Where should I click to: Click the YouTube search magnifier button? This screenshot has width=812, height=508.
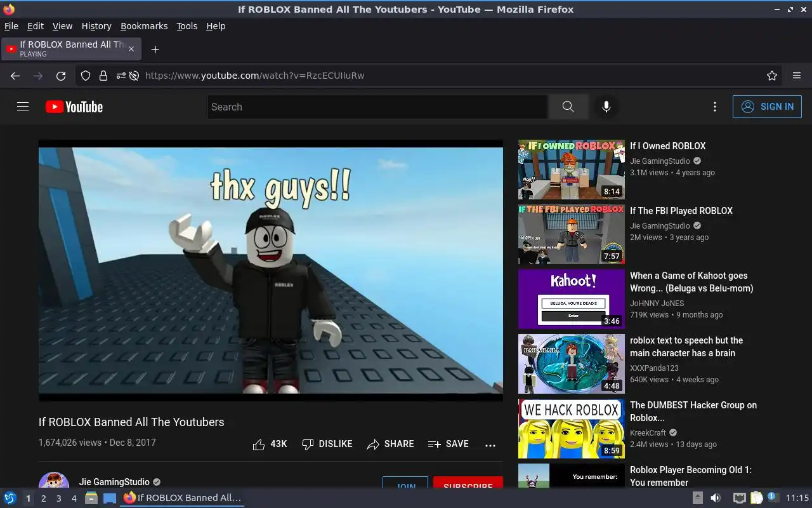pyautogui.click(x=568, y=107)
